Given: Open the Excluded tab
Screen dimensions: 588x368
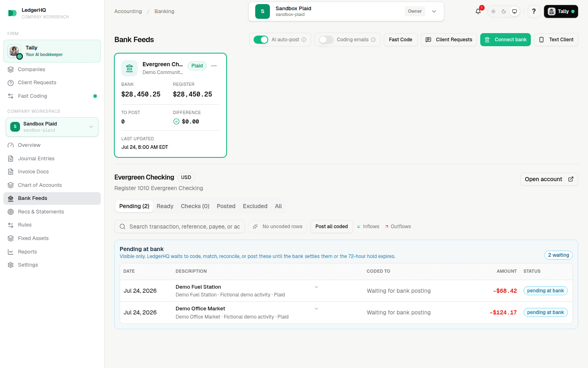Looking at the screenshot, I should pos(255,206).
